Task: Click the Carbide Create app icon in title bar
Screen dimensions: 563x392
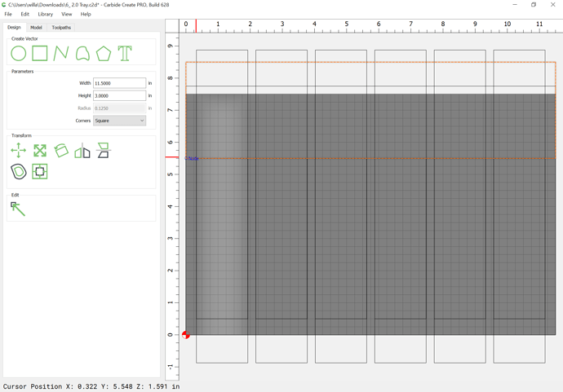Action: [x=4, y=5]
